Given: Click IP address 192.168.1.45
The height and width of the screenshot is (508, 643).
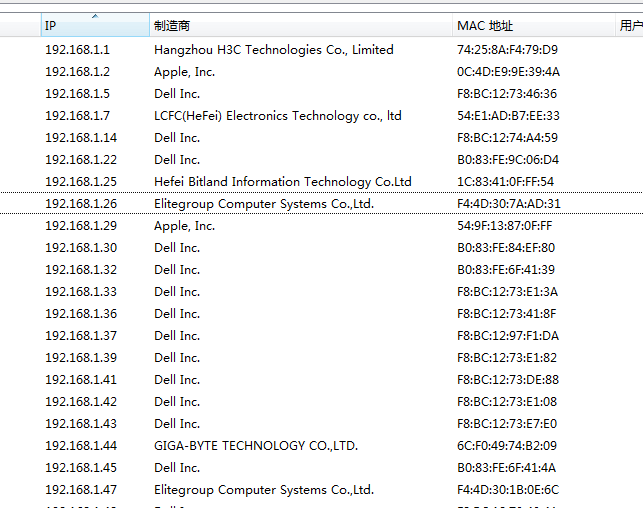Looking at the screenshot, I should tap(81, 468).
